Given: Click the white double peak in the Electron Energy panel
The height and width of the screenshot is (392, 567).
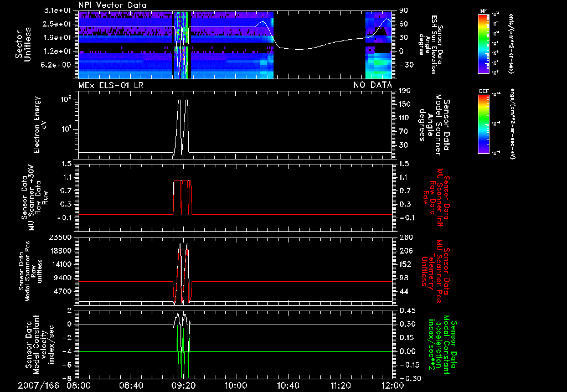Looking at the screenshot, I should tap(183, 127).
